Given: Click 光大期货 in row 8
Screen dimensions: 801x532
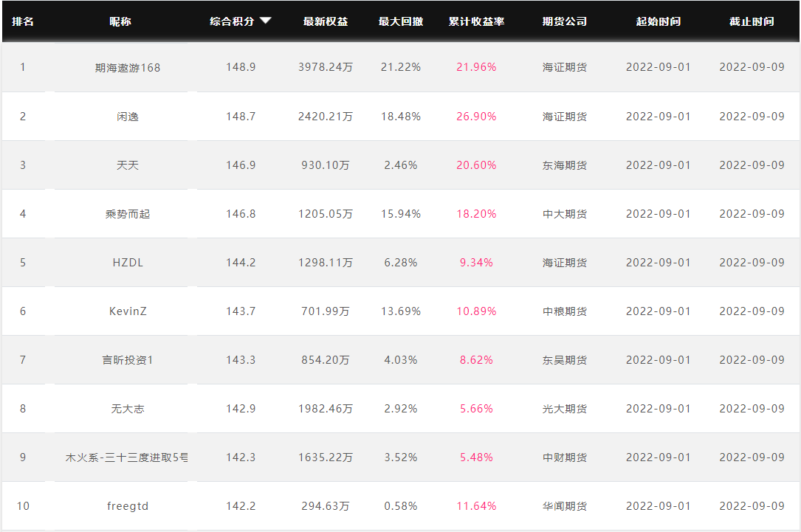Looking at the screenshot, I should pyautogui.click(x=565, y=409).
